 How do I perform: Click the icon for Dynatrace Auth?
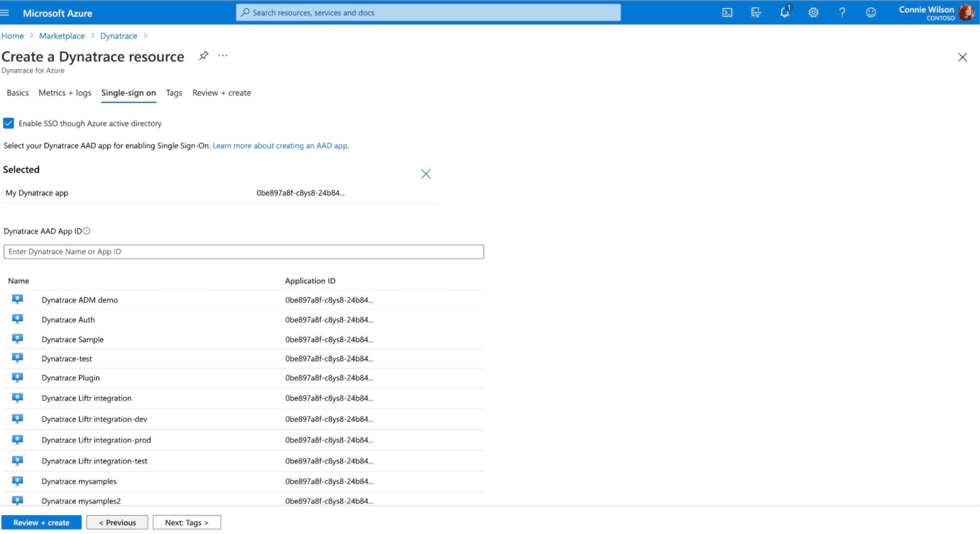[x=17, y=319]
